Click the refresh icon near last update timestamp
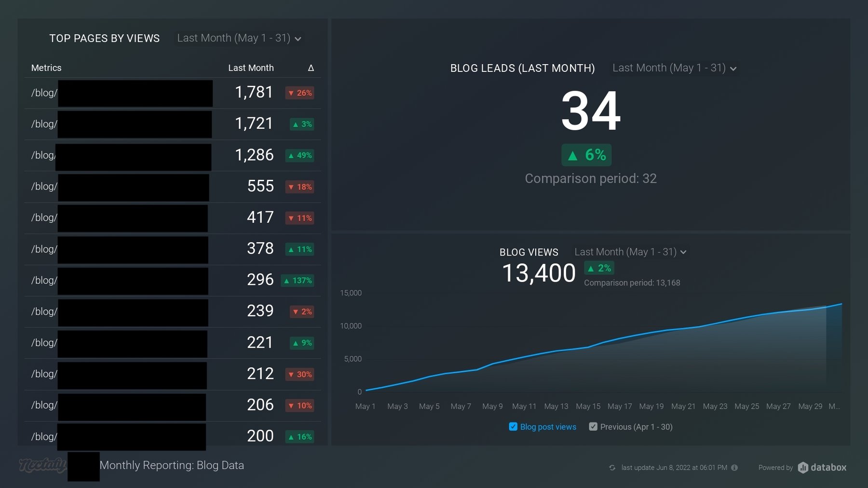The image size is (868, 488). point(612,468)
